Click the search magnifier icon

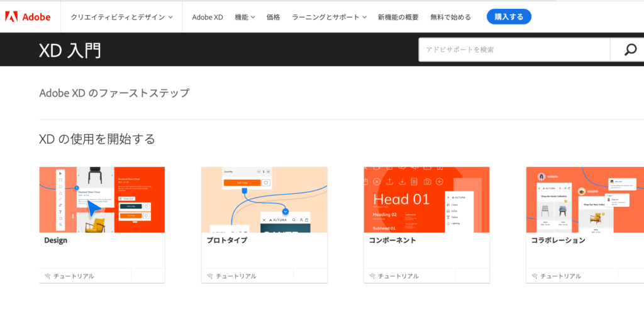click(x=630, y=50)
